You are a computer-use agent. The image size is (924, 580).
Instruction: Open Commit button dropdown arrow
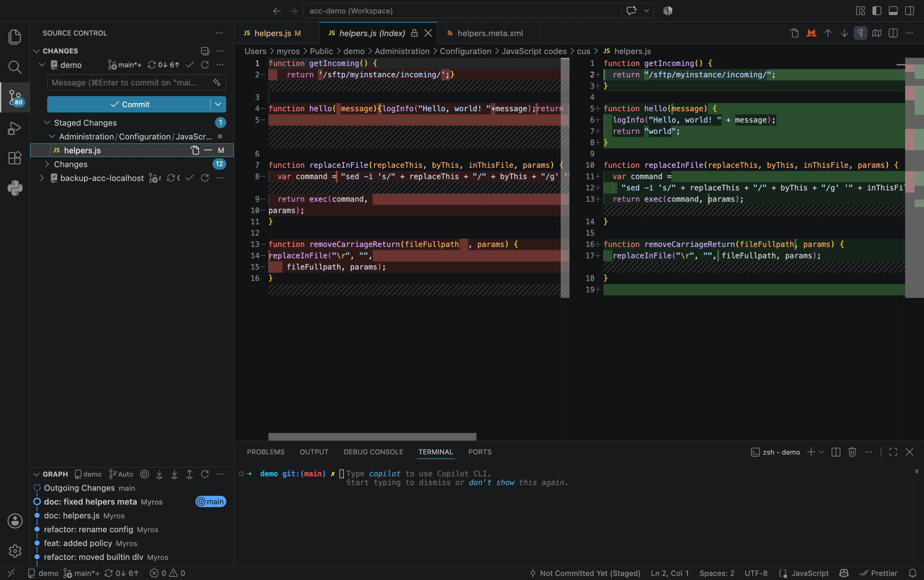click(218, 104)
